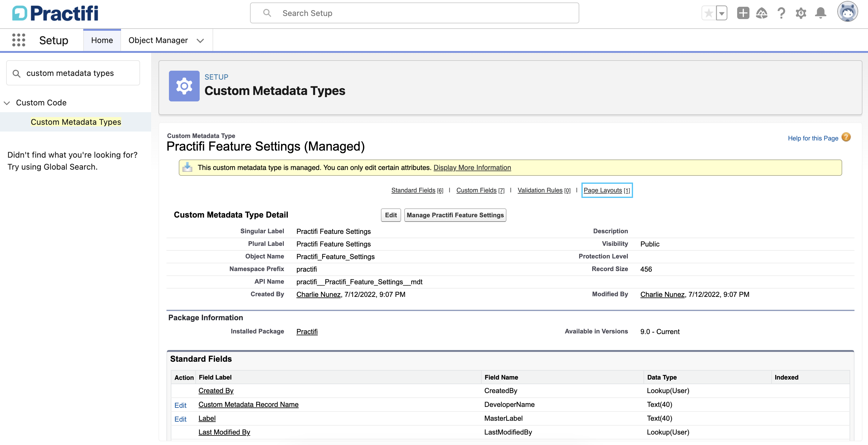Open the Label field link
868x445 pixels.
pos(207,418)
